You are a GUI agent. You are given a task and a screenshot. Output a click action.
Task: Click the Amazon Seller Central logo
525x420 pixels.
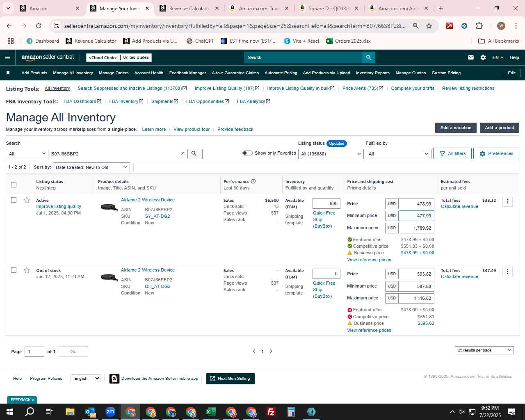tap(48, 57)
